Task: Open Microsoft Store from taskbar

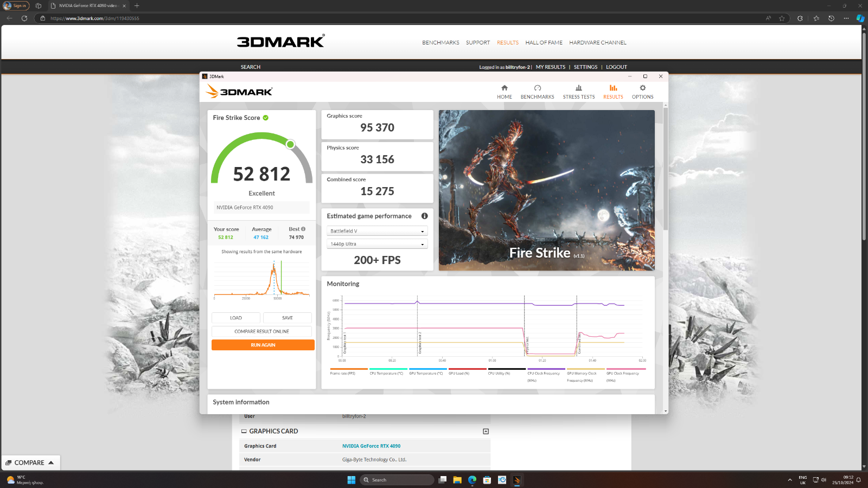Action: click(487, 480)
